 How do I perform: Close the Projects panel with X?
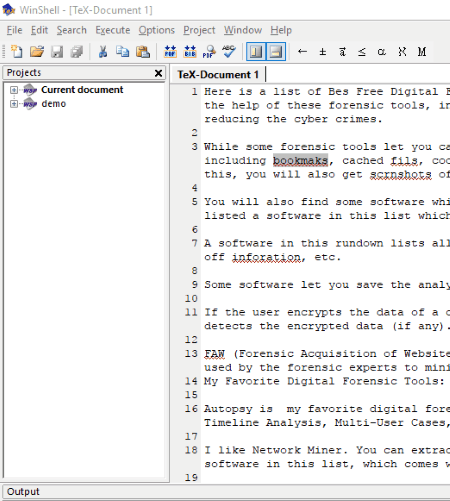(158, 73)
